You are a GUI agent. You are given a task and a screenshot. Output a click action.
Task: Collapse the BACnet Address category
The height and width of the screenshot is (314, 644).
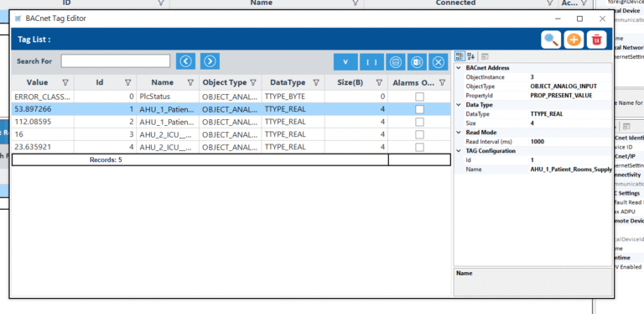pos(459,68)
